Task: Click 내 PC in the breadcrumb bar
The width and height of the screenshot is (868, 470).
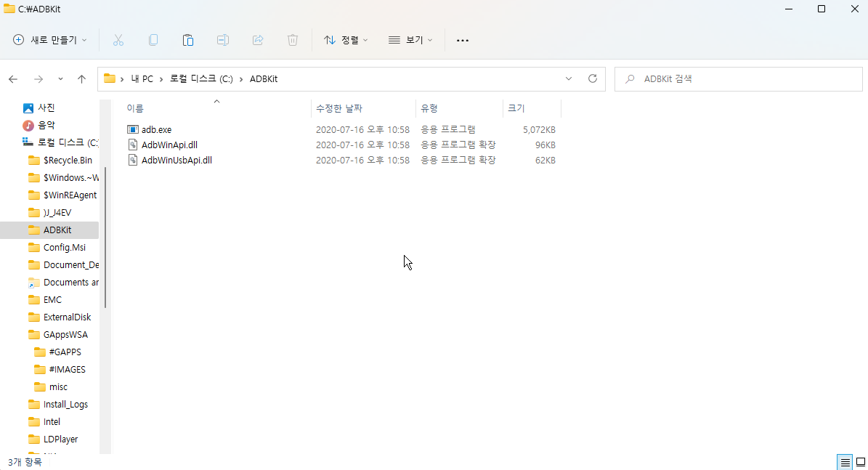Action: click(x=142, y=78)
